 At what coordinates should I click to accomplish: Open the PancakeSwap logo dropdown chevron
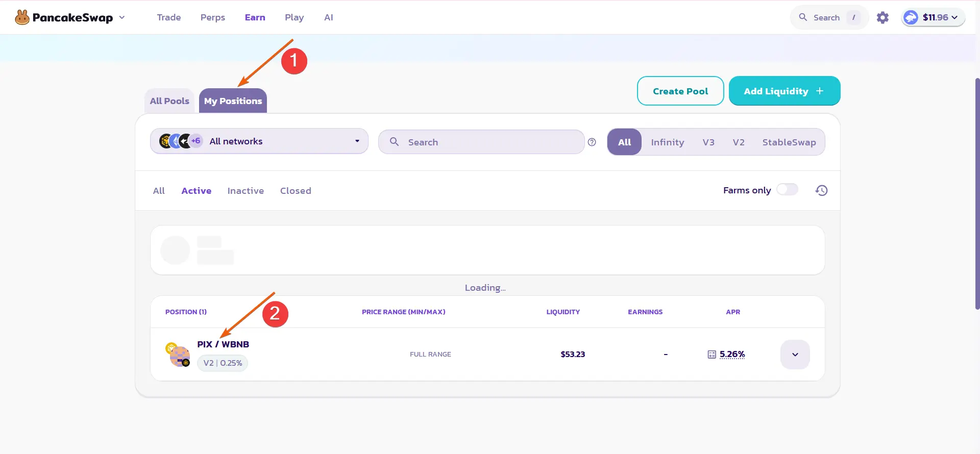pos(122,17)
